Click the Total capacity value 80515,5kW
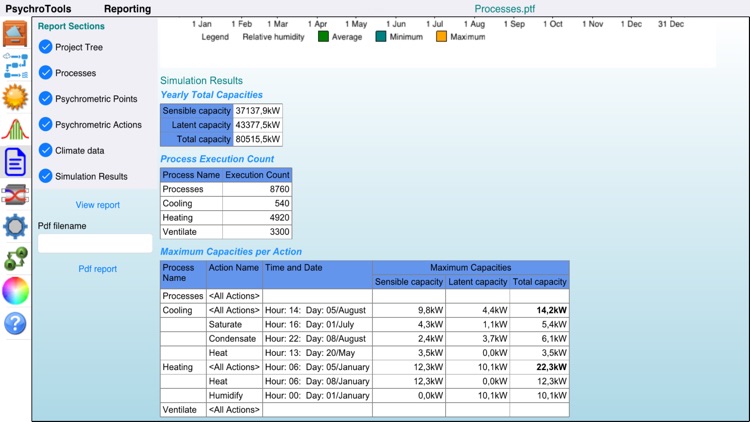The width and height of the screenshot is (750, 422). (257, 139)
